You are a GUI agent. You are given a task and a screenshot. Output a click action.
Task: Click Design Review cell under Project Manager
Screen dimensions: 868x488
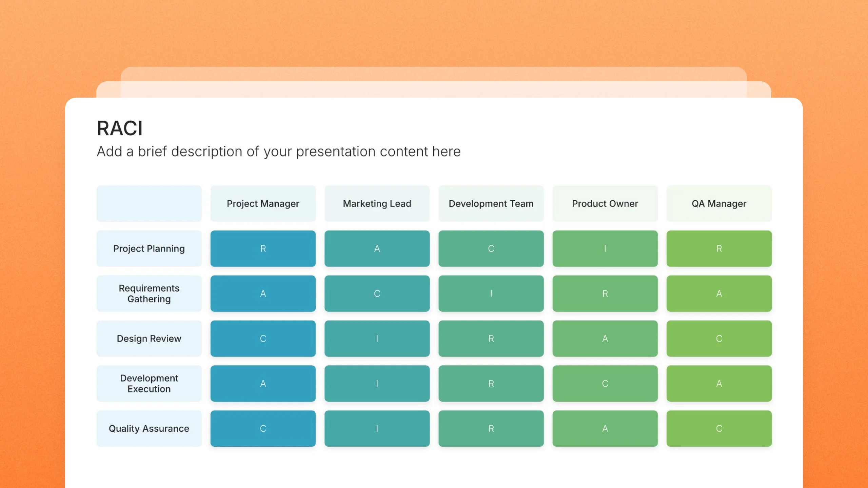263,339
